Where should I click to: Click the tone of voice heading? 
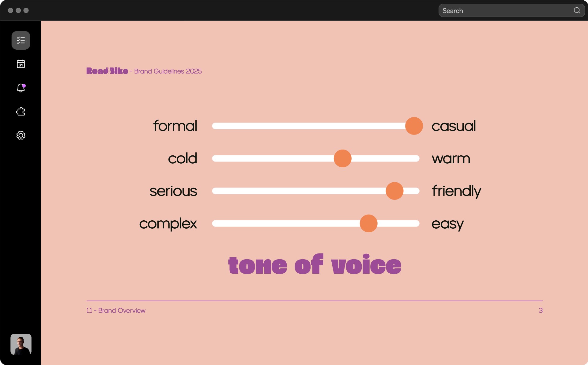coord(315,265)
